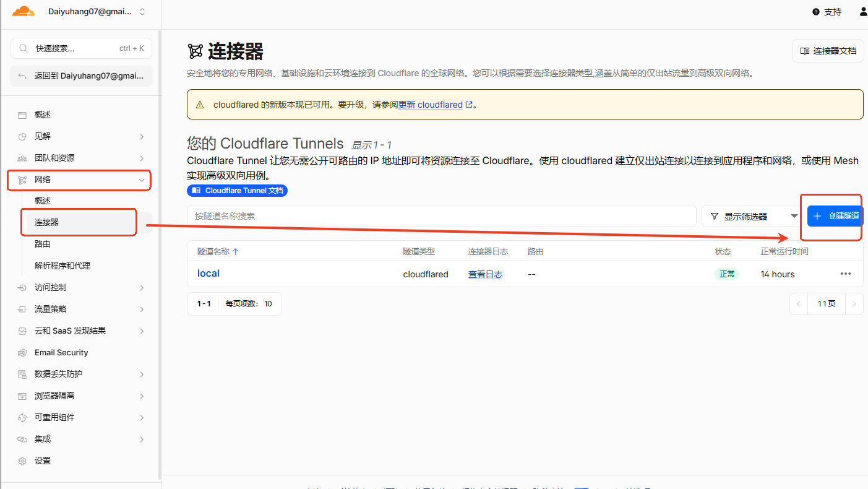
Task: Expand 访问控制 with its chevron
Action: pos(142,288)
